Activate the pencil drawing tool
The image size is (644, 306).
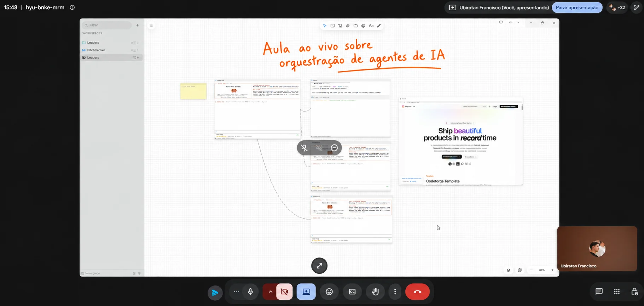[379, 26]
